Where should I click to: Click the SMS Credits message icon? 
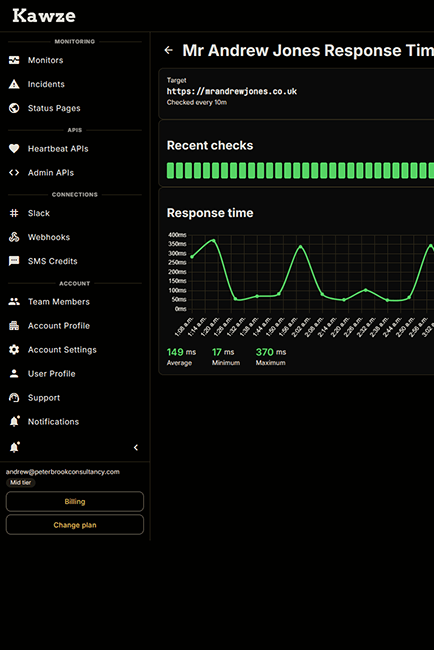click(x=14, y=261)
